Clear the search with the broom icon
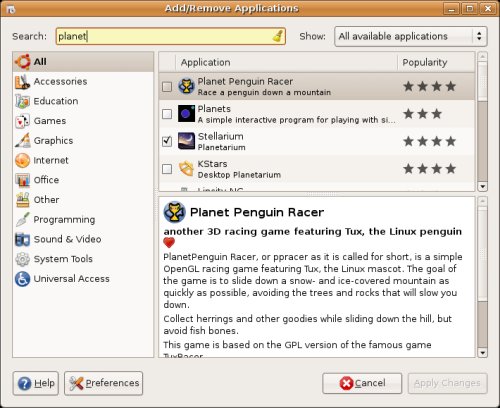Screen dimensions: 500x408 click(x=278, y=36)
